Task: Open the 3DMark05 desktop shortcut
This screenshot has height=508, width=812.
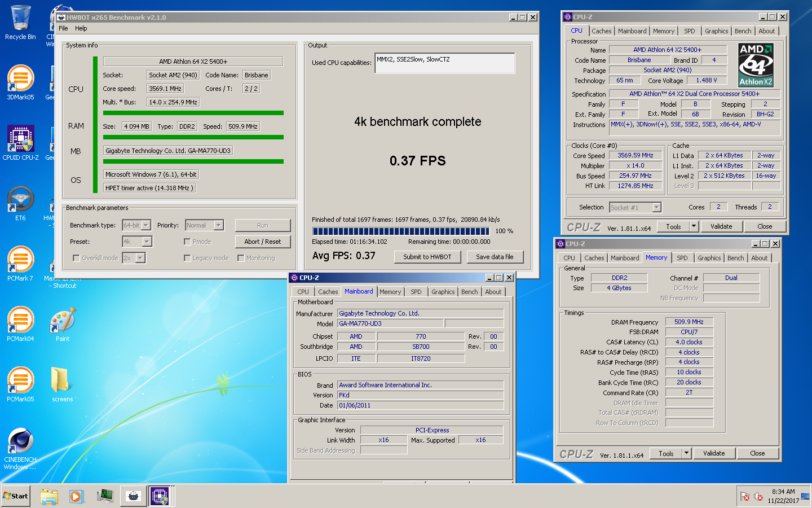Action: (20, 83)
